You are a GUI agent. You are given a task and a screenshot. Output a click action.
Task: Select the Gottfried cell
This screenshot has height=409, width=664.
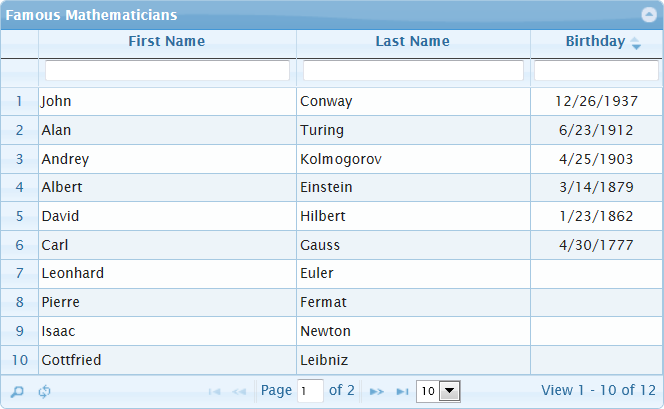167,360
